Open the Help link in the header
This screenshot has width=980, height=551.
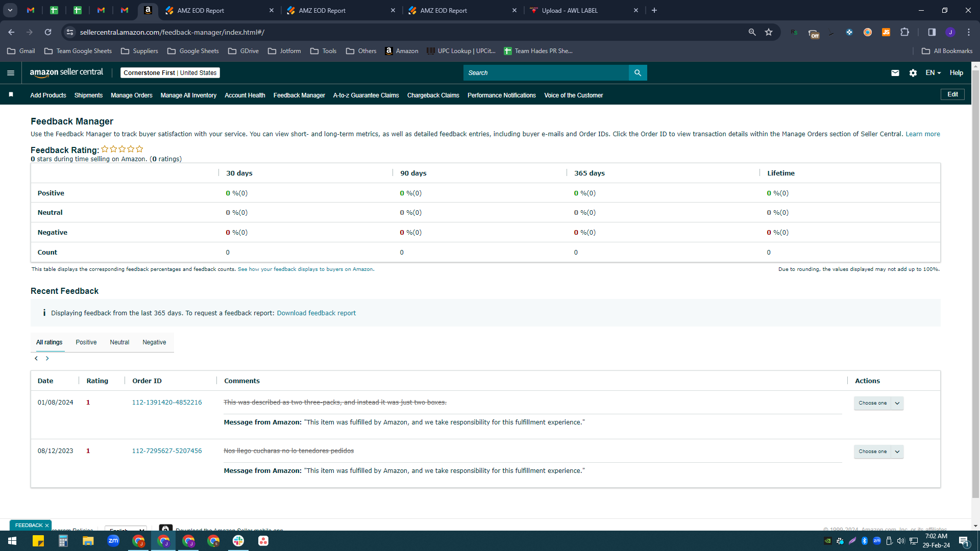(x=957, y=73)
